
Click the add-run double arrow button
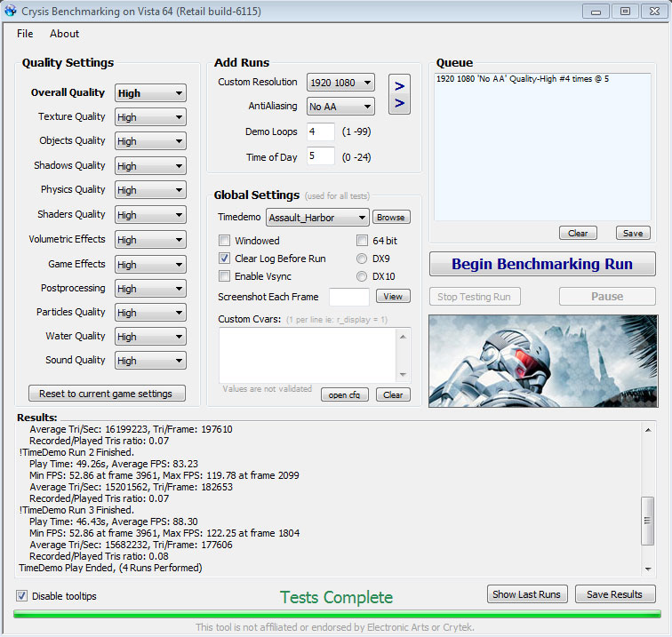pos(399,94)
